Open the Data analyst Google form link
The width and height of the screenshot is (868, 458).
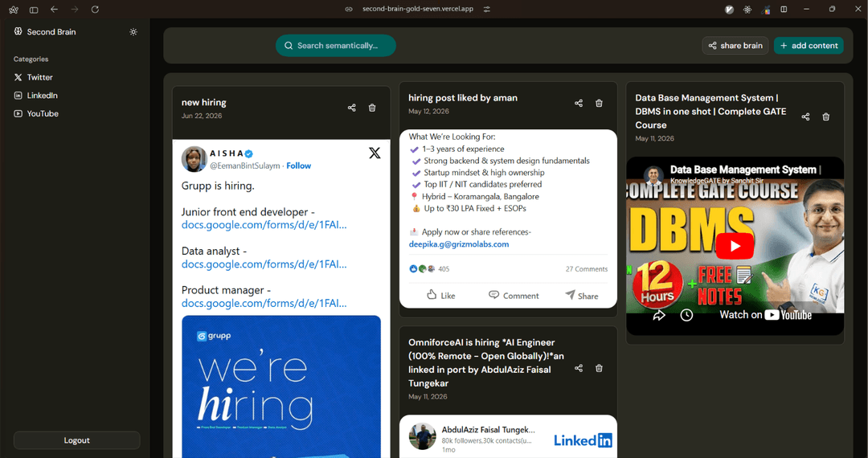pos(264,264)
